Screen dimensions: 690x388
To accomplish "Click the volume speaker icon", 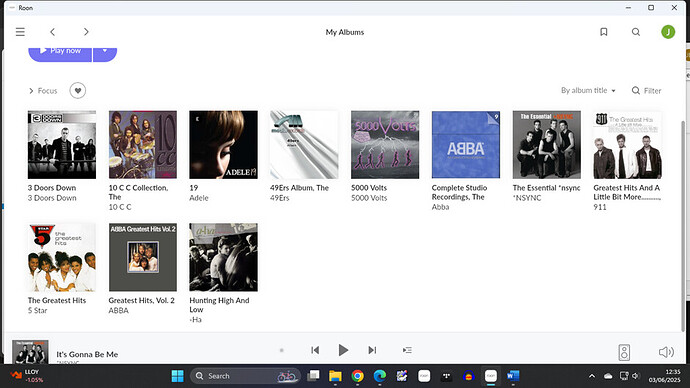I will coord(666,352).
